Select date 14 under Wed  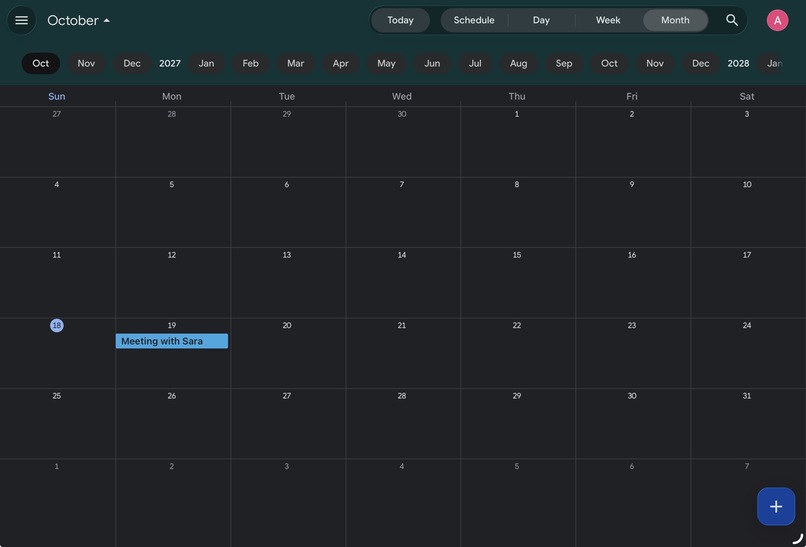click(401, 255)
